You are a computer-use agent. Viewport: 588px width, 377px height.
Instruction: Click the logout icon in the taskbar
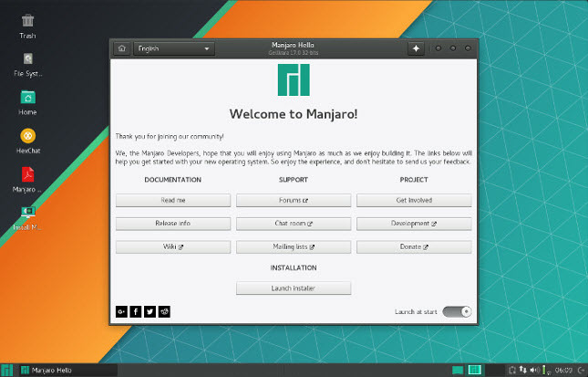(x=582, y=371)
